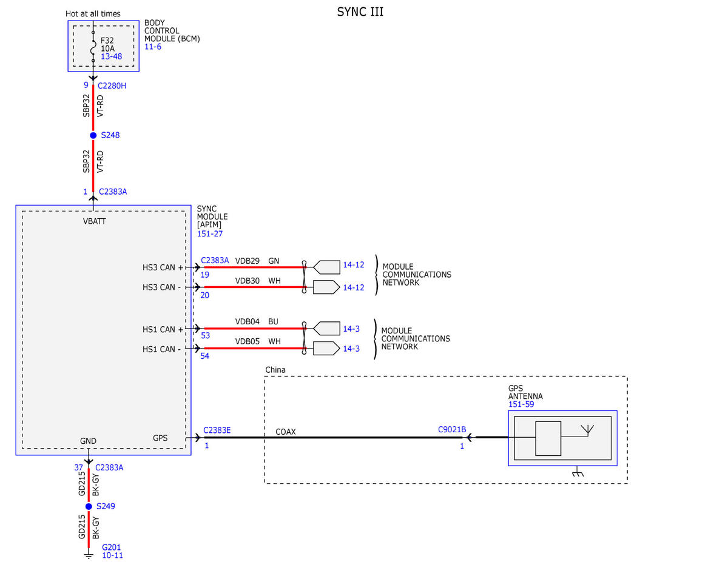Select the C9021B antenna connector label
This screenshot has height=562, width=728.
point(452,430)
